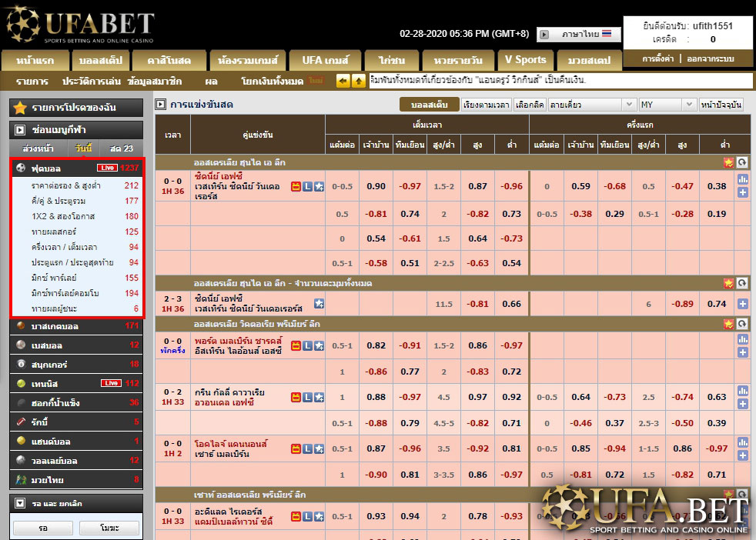This screenshot has height=540, width=756.
Task: Switch to the สด 23 live tab
Action: point(121,148)
